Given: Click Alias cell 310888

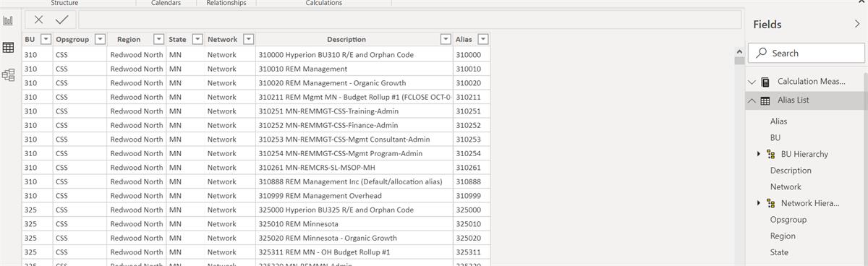Looking at the screenshot, I should pos(472,181).
